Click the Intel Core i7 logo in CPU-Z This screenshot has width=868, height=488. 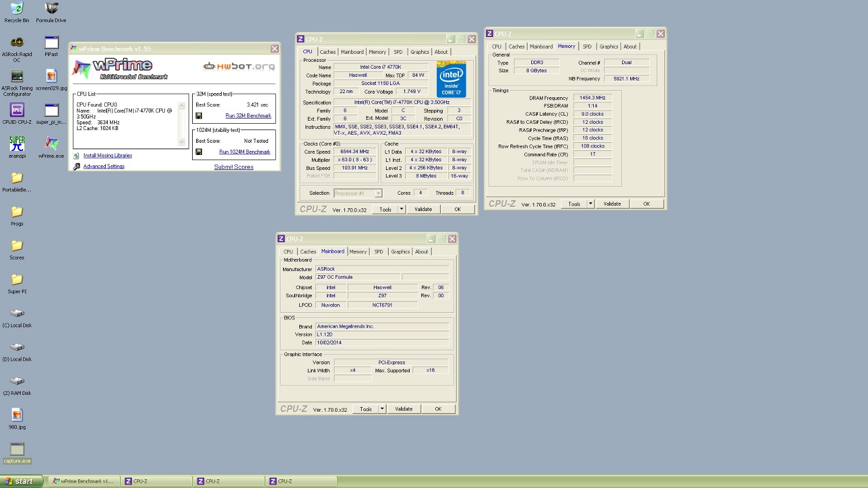pyautogui.click(x=451, y=80)
